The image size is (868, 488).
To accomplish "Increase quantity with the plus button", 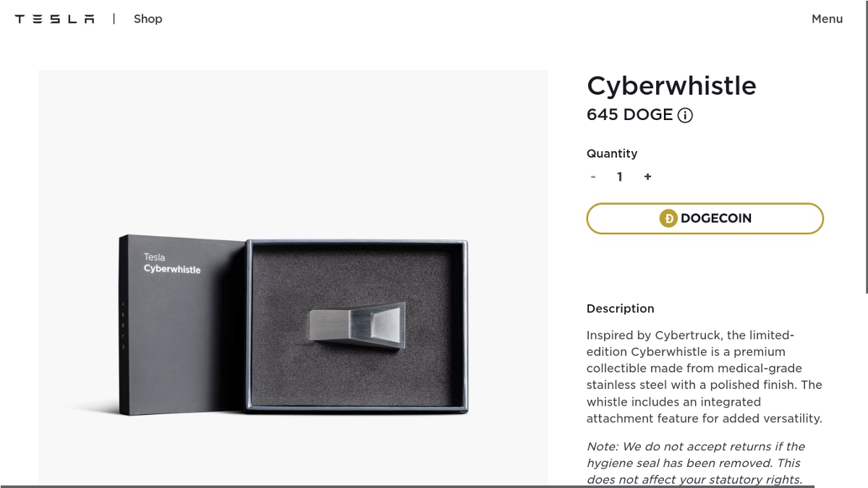I will coord(647,176).
